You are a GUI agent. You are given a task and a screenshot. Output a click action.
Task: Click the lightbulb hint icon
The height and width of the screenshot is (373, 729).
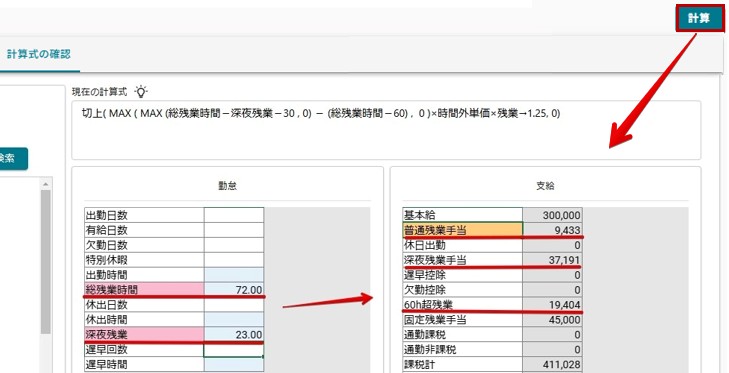pyautogui.click(x=141, y=91)
